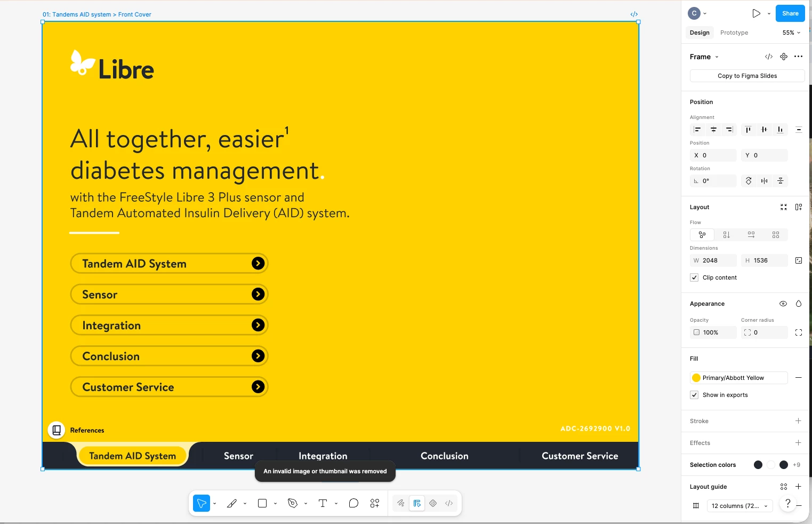Click the resize-to-fit icon in Layout header
Screen dimensions: 812x524
(x=784, y=207)
